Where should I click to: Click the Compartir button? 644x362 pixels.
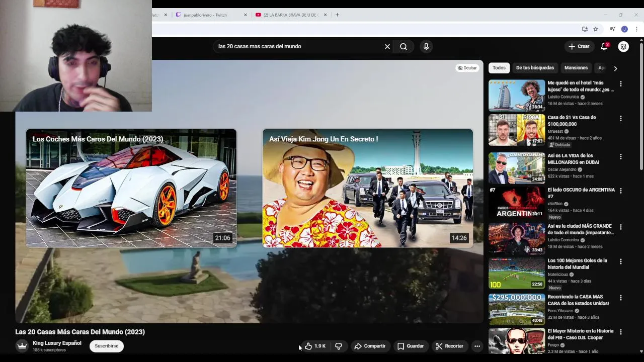pos(370,346)
